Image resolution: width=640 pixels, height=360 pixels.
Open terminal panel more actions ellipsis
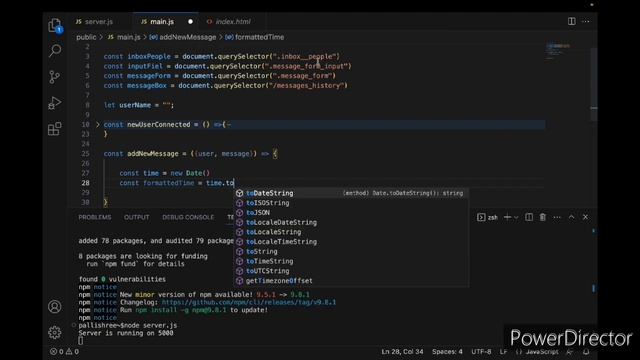[x=557, y=217]
